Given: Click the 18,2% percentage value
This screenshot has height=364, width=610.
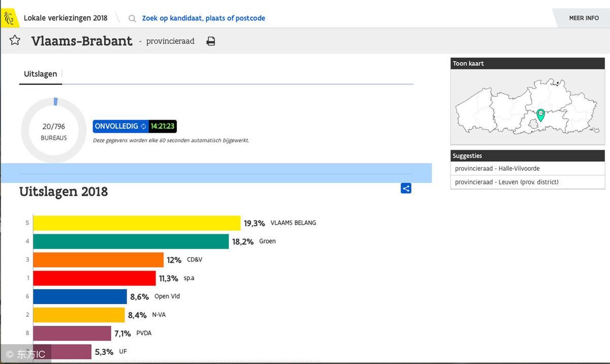Looking at the screenshot, I should coord(243,241).
